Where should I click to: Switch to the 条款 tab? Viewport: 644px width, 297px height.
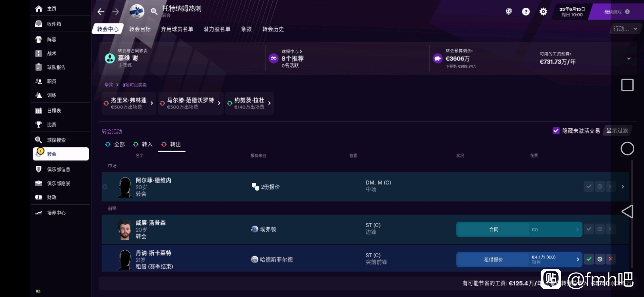pyautogui.click(x=246, y=29)
